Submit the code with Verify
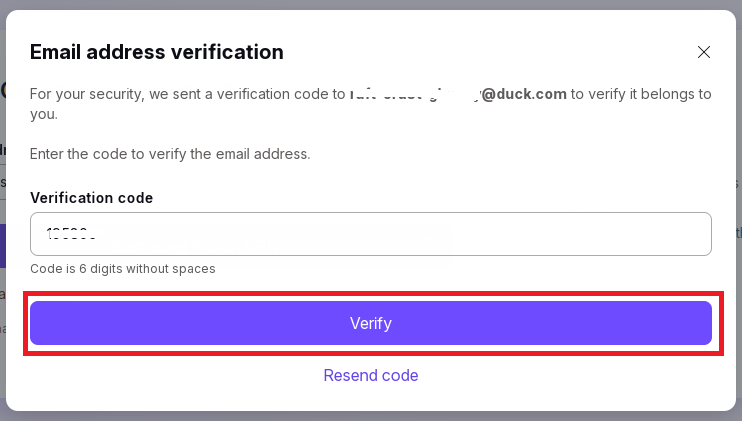 370,323
